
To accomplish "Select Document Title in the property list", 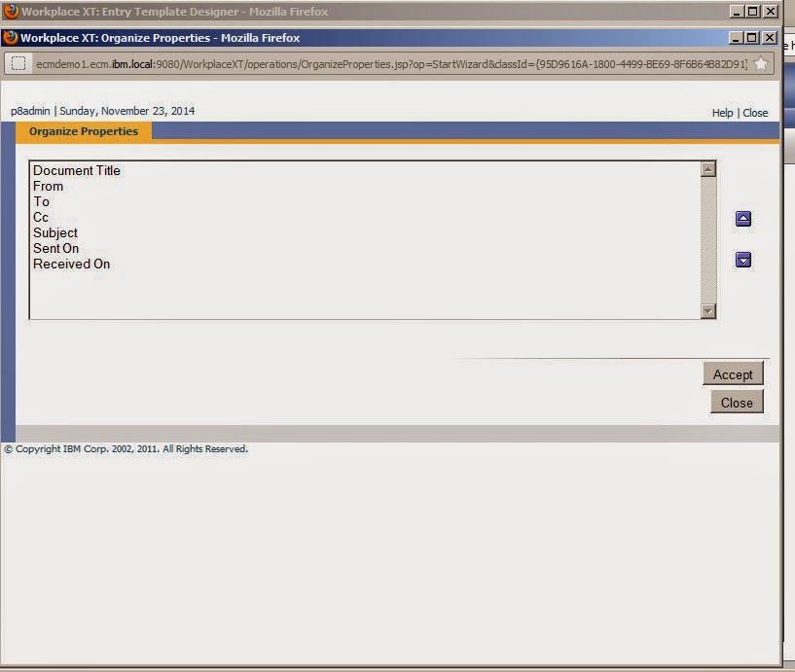I will pyautogui.click(x=76, y=170).
